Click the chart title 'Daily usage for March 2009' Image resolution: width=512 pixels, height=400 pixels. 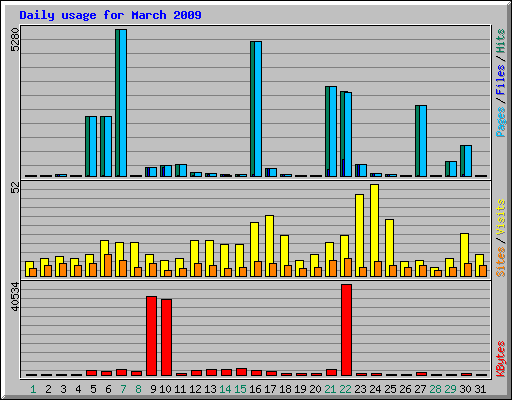coord(110,15)
